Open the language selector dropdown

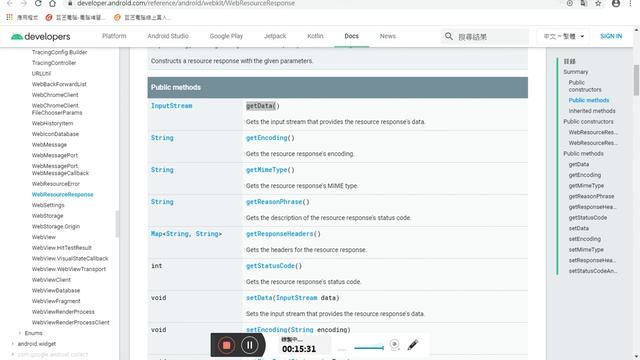tap(564, 36)
